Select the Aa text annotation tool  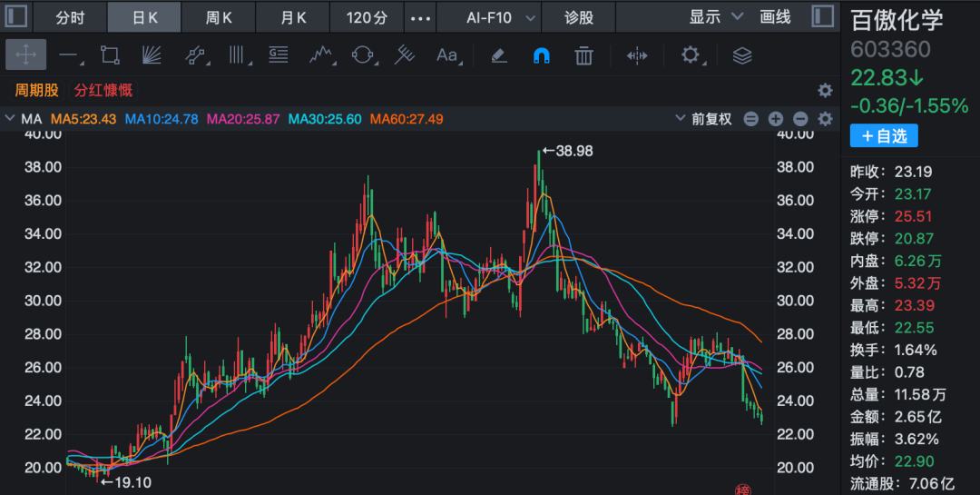(x=447, y=55)
